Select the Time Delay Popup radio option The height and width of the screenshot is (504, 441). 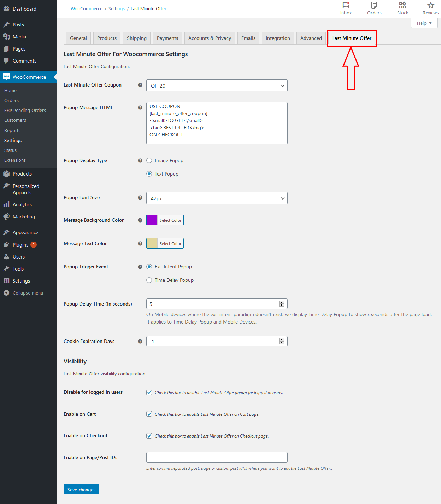[x=149, y=280]
